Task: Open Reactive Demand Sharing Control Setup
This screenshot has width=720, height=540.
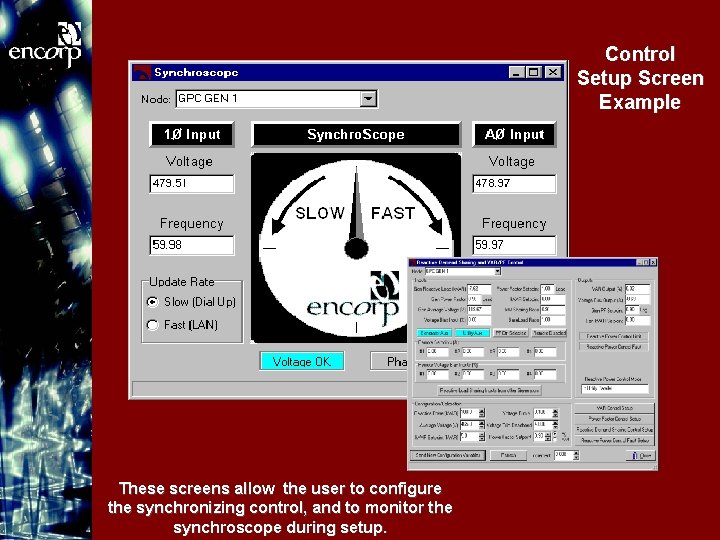Action: [614, 430]
